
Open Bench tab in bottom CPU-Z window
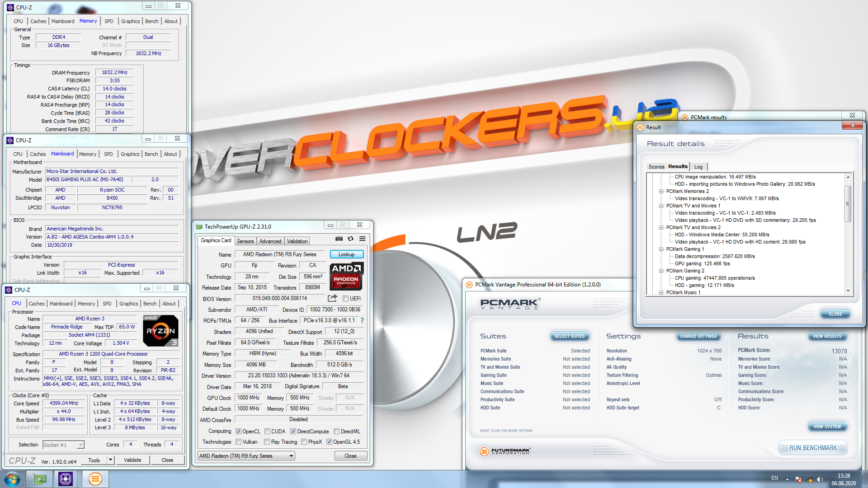150,304
